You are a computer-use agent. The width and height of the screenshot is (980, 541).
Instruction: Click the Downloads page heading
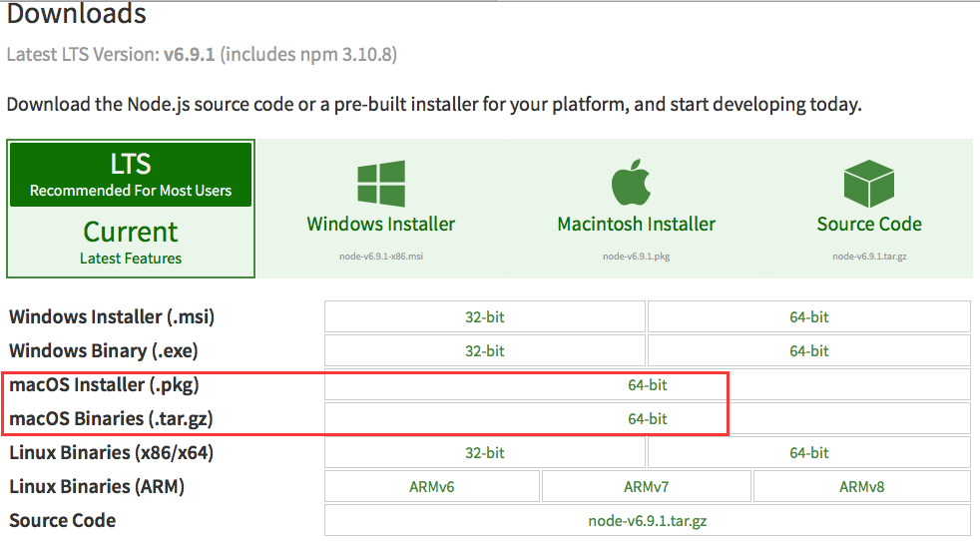(76, 14)
